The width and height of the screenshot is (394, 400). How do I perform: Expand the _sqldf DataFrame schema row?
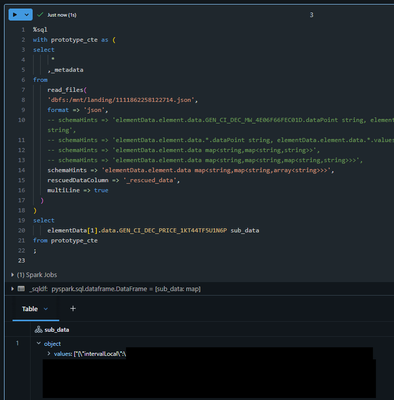click(x=12, y=289)
